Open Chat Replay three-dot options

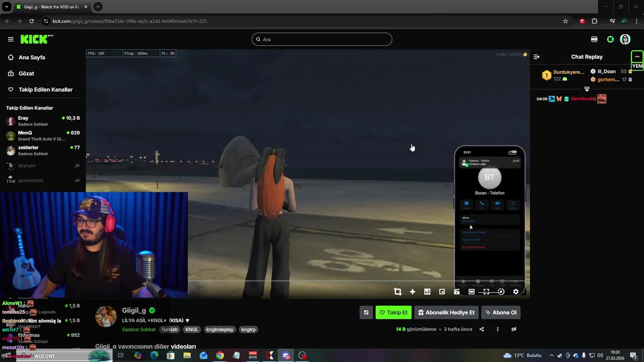[637, 56]
